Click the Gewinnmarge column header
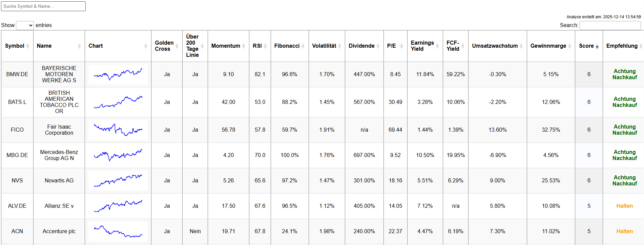 tap(548, 46)
